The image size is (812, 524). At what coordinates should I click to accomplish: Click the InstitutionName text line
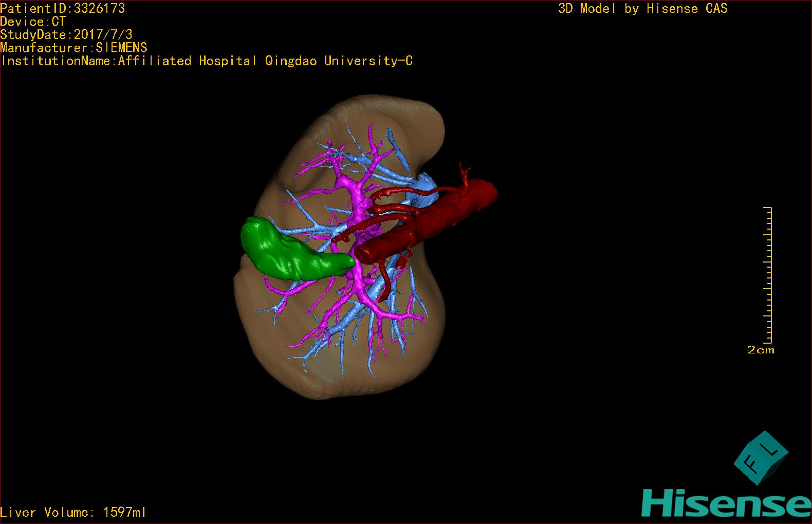(207, 61)
